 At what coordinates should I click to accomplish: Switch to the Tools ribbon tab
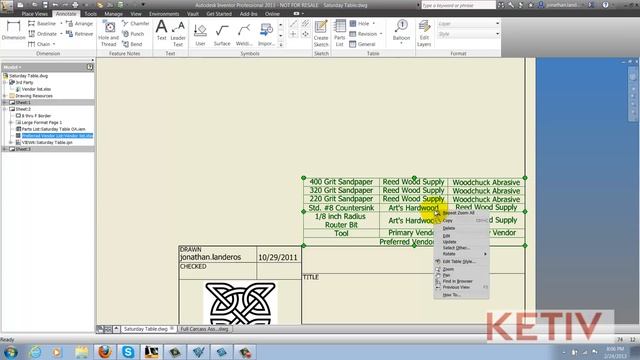[91, 14]
